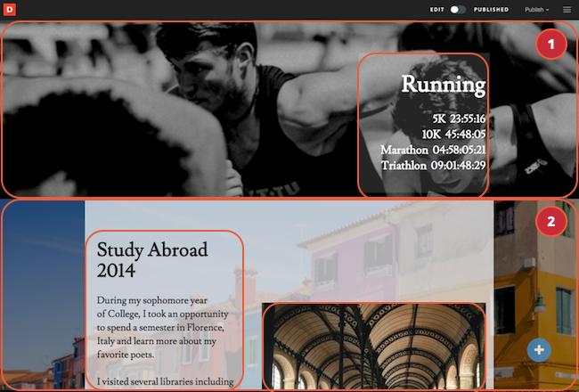Toggle the Edit/Published switch
Image resolution: width=579 pixels, height=392 pixels.
[x=458, y=10]
